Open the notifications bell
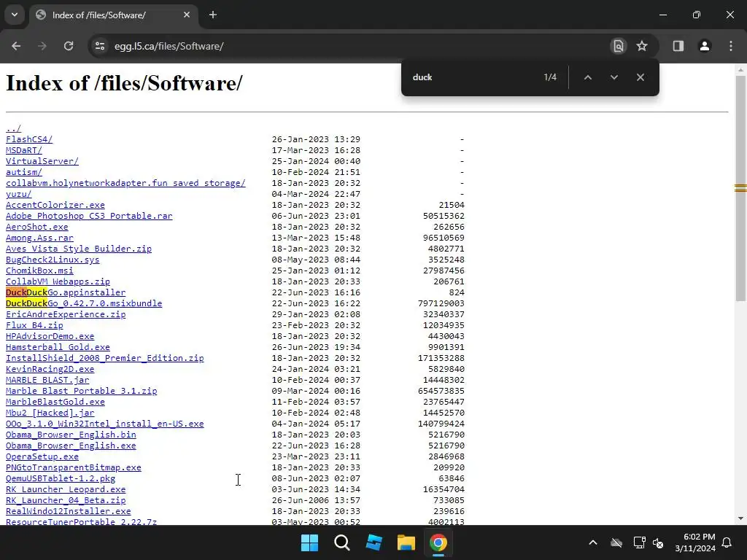 tap(727, 542)
